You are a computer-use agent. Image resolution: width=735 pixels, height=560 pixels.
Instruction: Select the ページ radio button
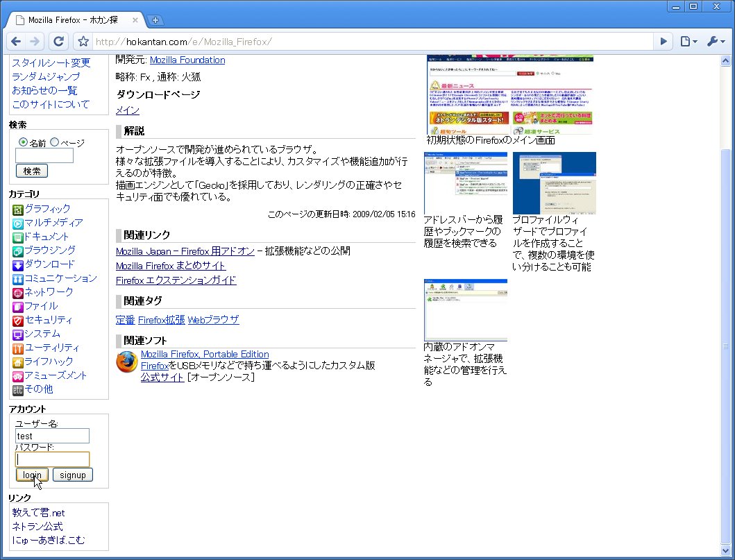click(54, 142)
